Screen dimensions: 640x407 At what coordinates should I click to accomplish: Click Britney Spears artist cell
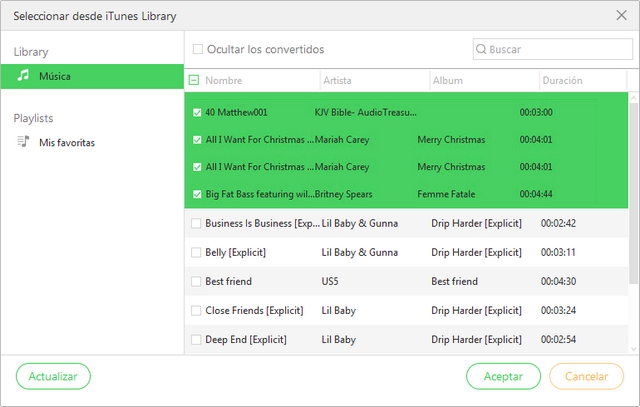[343, 194]
